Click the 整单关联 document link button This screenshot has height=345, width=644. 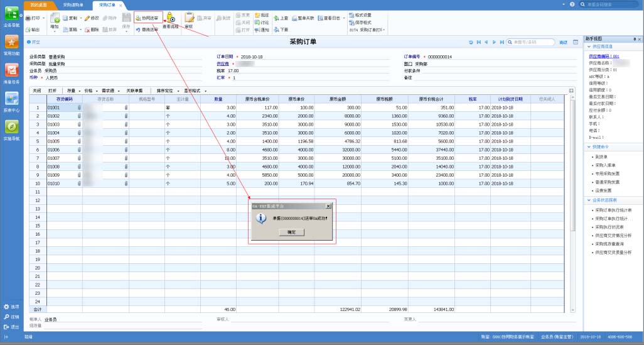coord(303,18)
